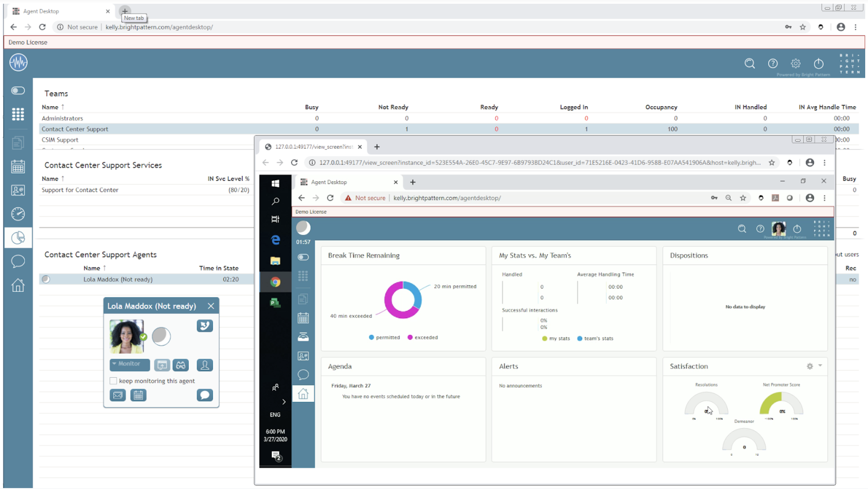Open search in the outer Agent Desktop header

tap(750, 63)
